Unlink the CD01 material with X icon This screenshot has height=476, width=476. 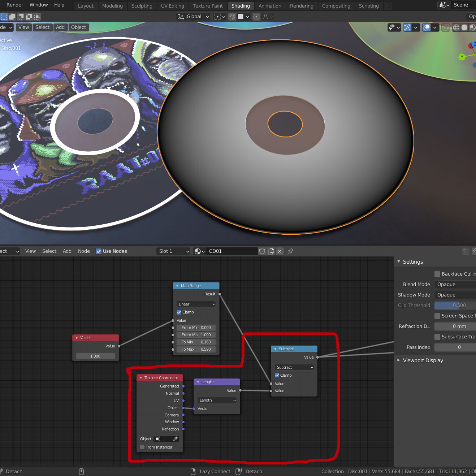point(280,251)
